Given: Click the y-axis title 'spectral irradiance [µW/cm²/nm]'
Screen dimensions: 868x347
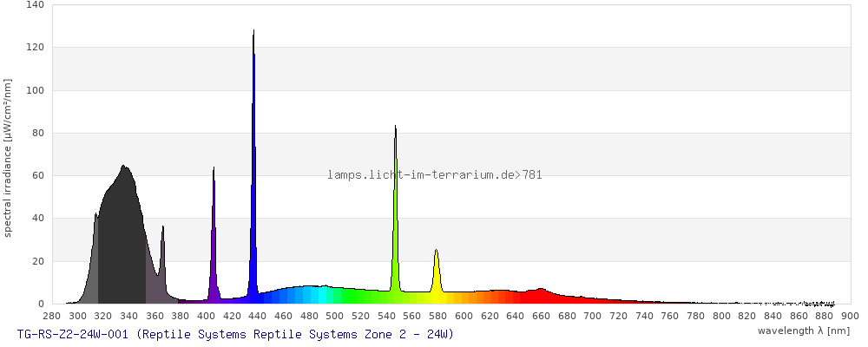Looking at the screenshot, I should pos(7,158).
